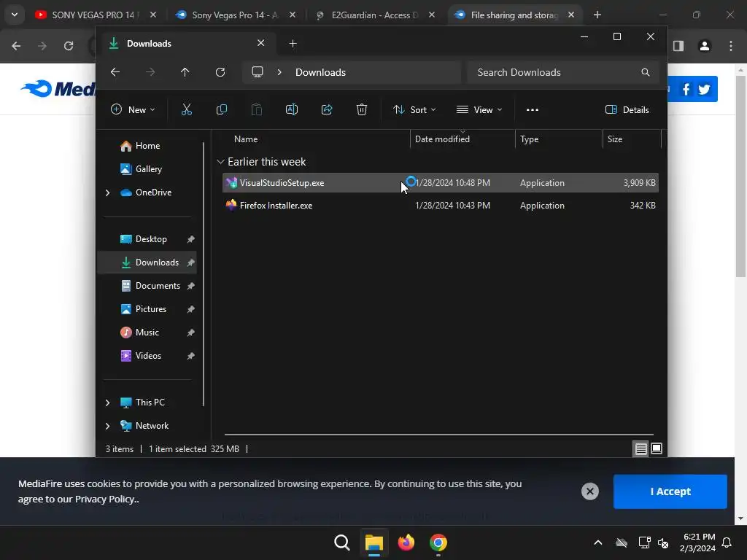Screen dimensions: 747x560
Task: Click the Rename icon in the toolbar
Action: [x=292, y=110]
